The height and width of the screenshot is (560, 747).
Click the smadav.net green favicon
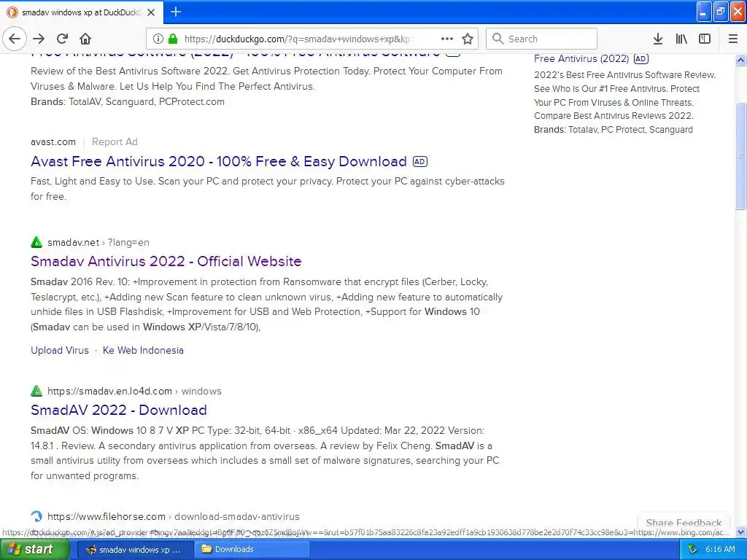point(36,242)
